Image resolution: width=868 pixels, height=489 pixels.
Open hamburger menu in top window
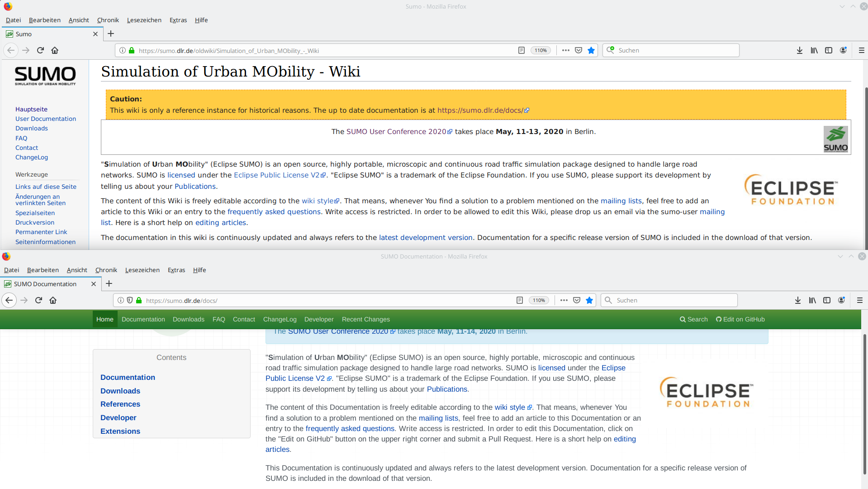861,50
